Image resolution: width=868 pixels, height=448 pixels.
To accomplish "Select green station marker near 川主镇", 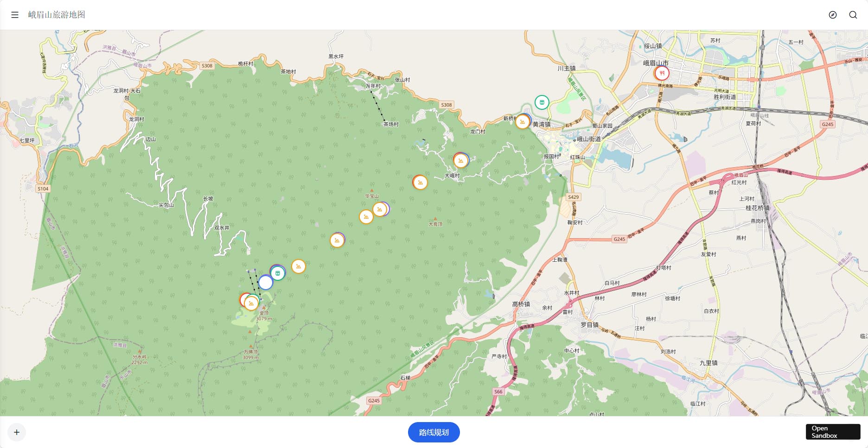I will pyautogui.click(x=542, y=102).
